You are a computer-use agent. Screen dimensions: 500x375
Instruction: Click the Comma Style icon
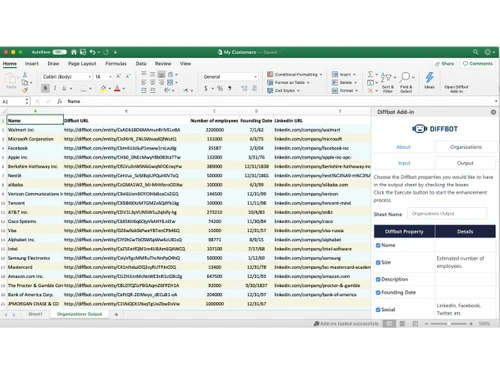(x=230, y=88)
